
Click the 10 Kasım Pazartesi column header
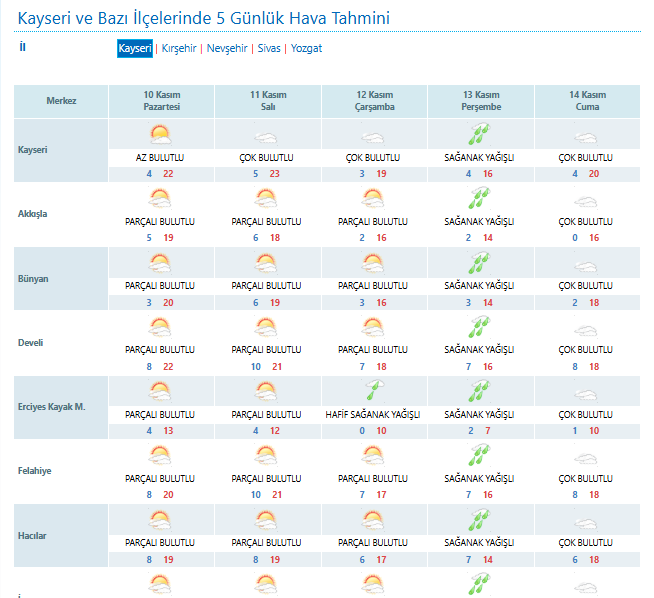161,101
